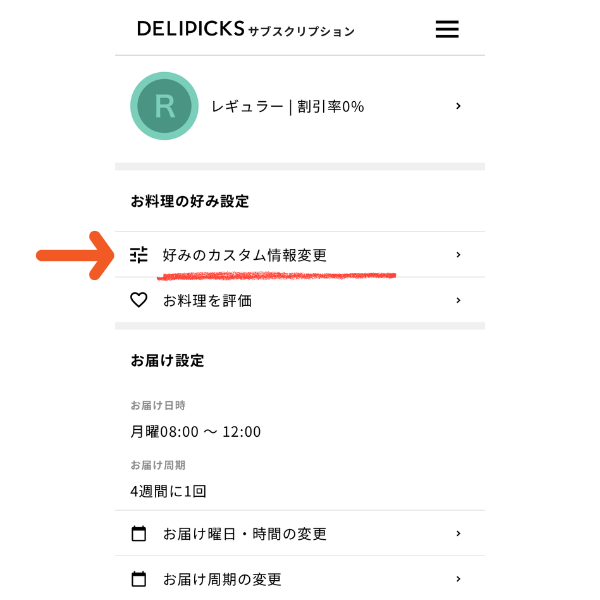Viewport: 600px width, 600px height.
Task: Open chevron for お料理を評価
Action: tap(458, 300)
